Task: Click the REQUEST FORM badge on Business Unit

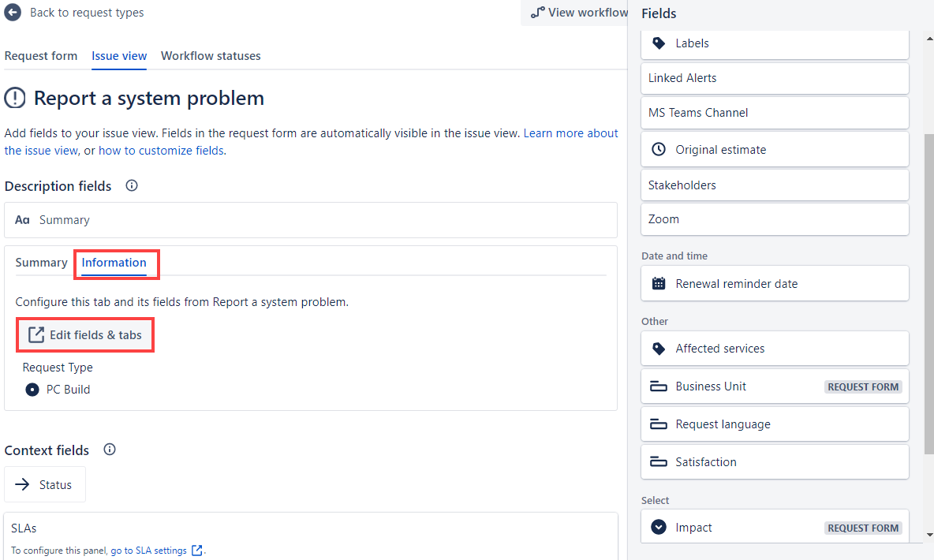Action: coord(863,386)
